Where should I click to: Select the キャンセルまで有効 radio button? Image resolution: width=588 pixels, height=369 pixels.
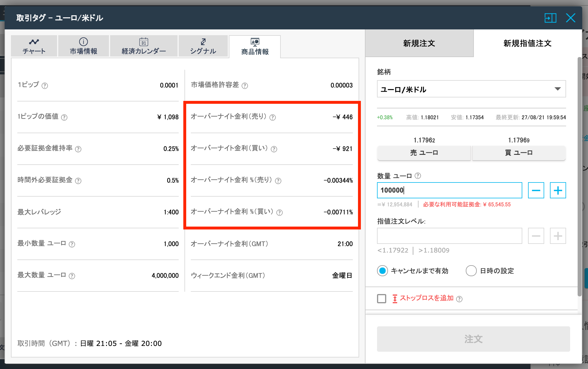pos(382,271)
